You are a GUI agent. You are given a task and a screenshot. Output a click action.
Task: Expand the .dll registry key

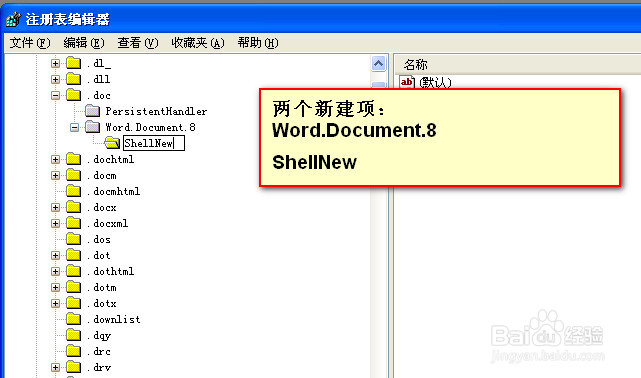click(56, 79)
